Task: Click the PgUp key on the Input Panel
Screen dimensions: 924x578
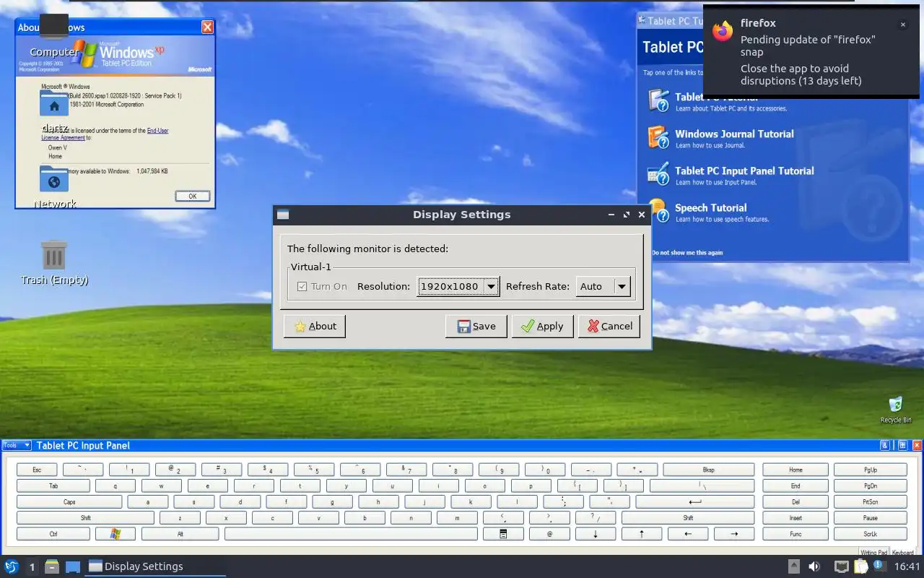Action: pos(871,470)
